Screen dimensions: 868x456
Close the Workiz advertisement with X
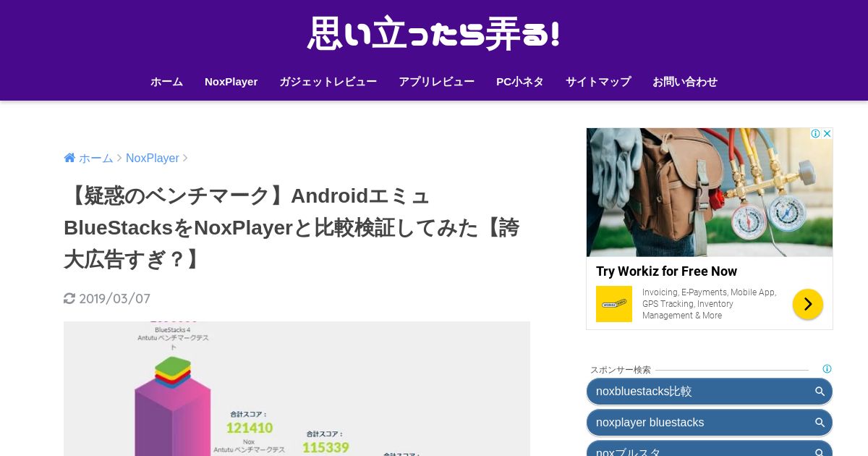[827, 134]
